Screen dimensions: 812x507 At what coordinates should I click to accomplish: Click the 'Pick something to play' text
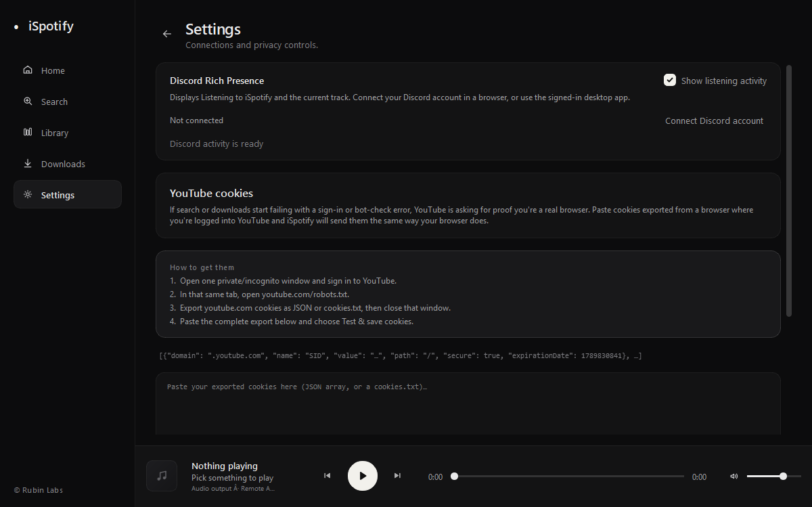[232, 478]
